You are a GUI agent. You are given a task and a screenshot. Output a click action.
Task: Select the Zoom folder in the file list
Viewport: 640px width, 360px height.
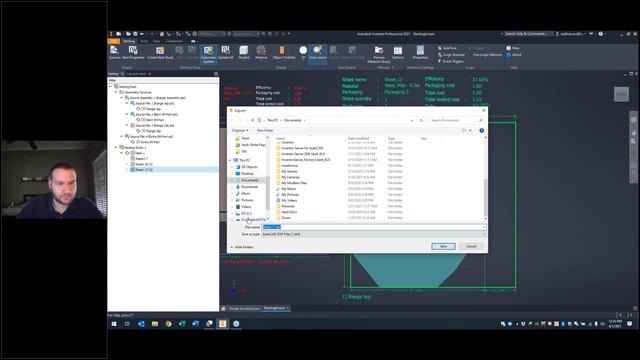(286, 218)
